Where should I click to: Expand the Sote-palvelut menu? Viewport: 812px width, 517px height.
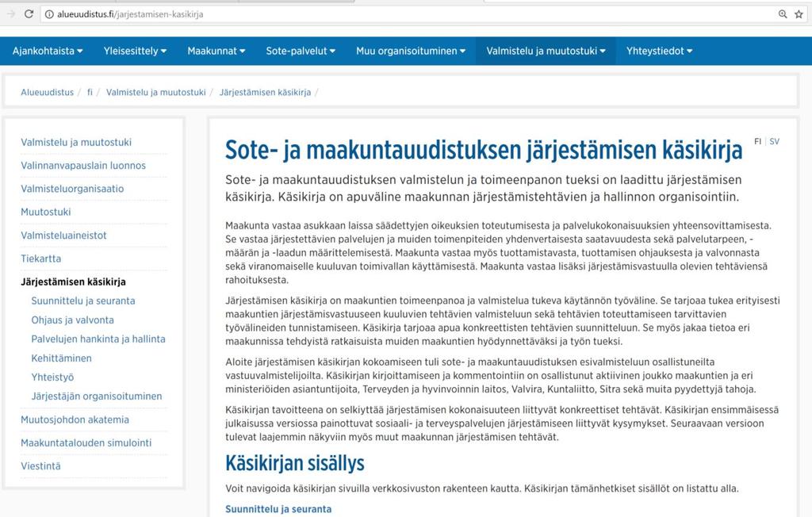[x=301, y=51]
